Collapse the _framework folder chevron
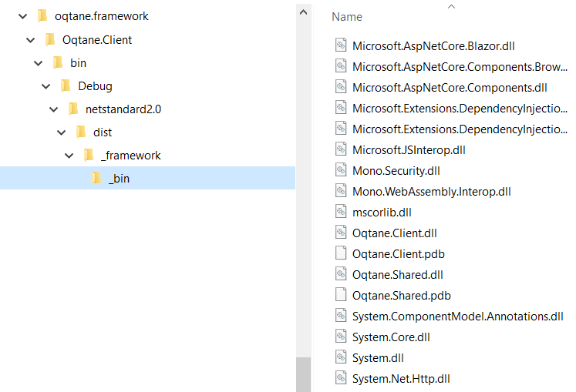Screen dimensions: 576x392 69,155
